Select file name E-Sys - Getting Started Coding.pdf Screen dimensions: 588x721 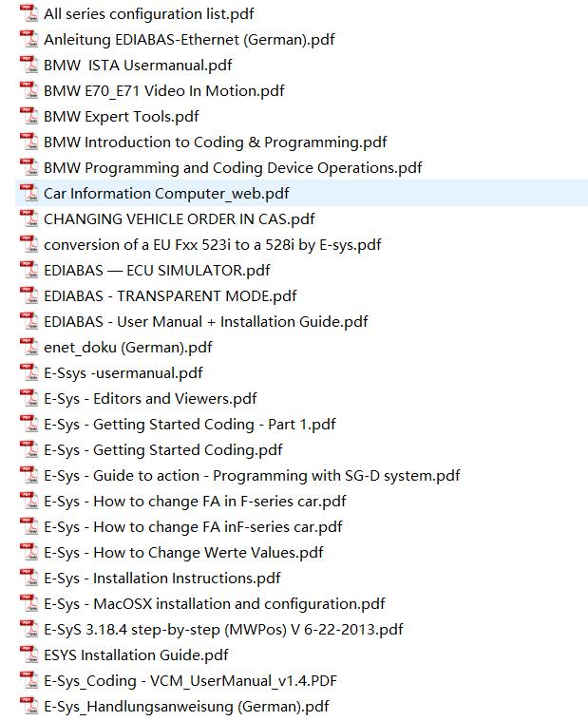[163, 449]
